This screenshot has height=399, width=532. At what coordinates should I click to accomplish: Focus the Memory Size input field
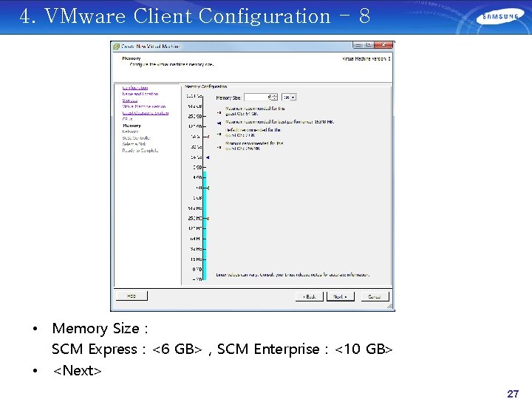[x=257, y=98]
